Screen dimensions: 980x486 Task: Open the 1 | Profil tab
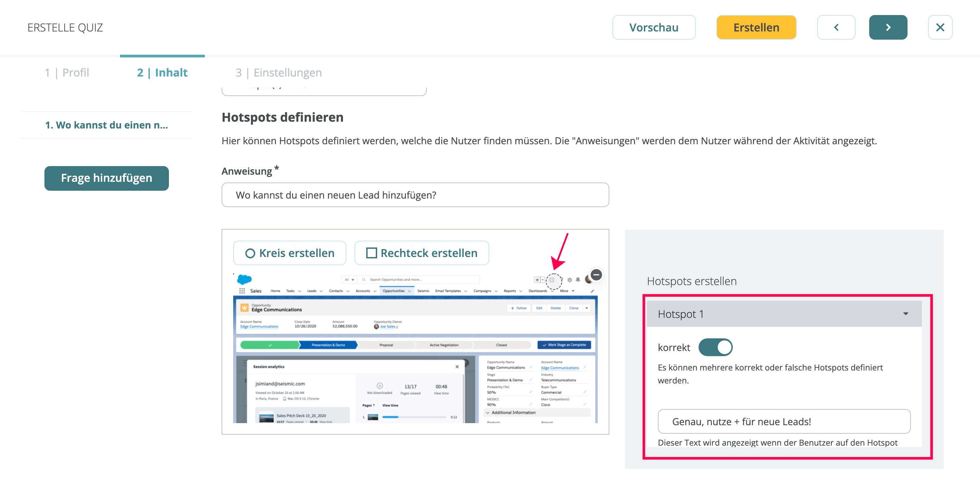tap(67, 73)
